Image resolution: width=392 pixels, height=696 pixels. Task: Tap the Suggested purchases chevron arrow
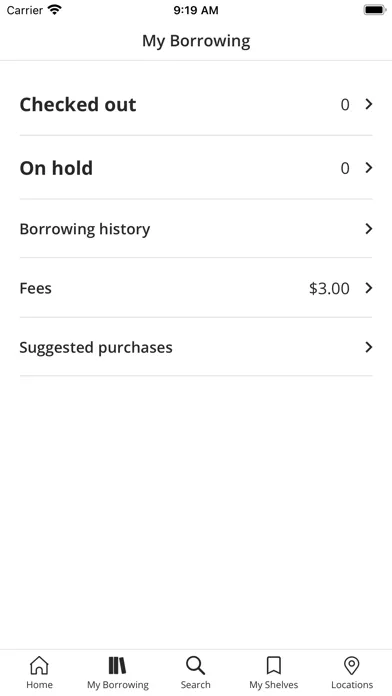tap(368, 347)
